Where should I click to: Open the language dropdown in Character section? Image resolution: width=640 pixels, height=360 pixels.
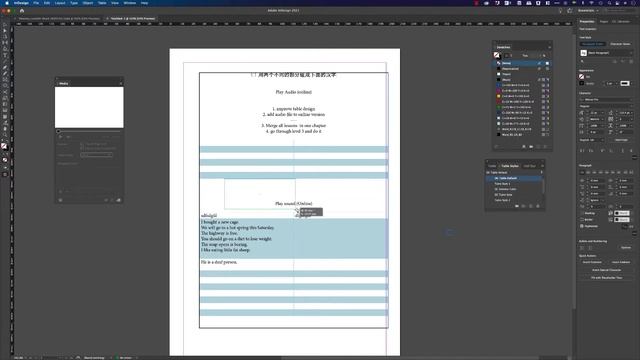point(592,140)
